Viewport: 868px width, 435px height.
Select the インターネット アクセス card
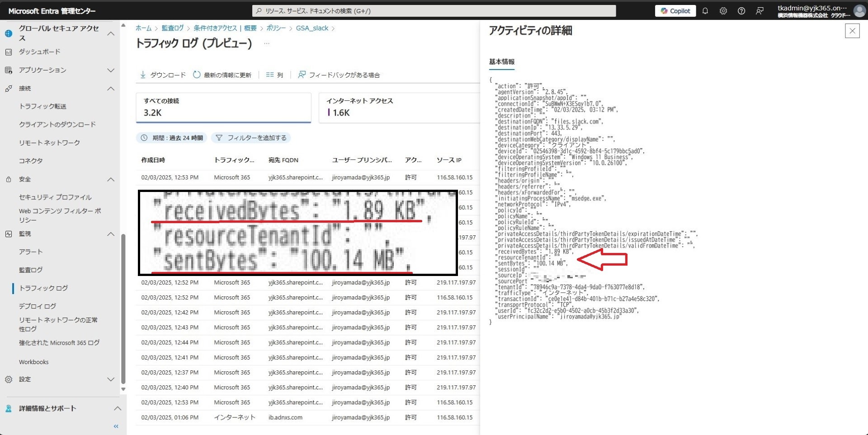pyautogui.click(x=398, y=108)
